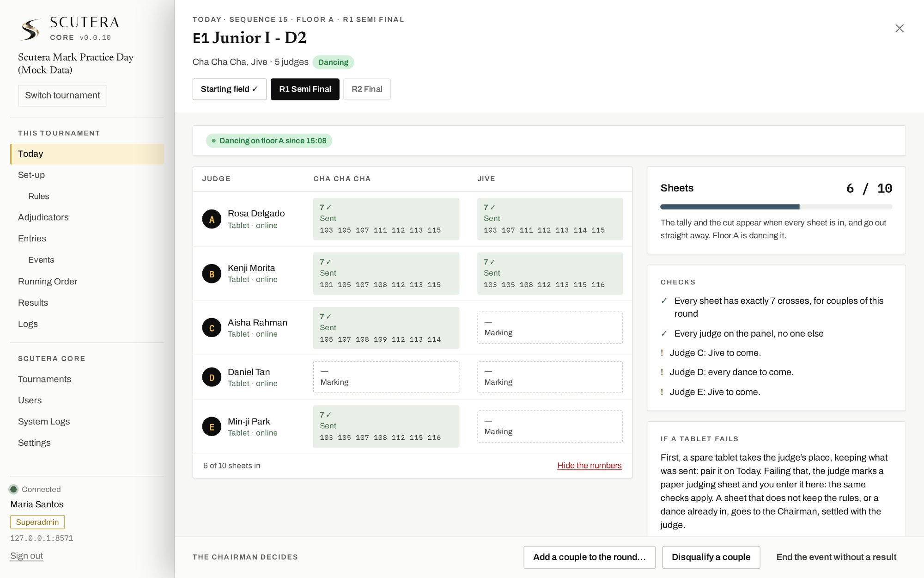Click judge C badge for Aisha Rahman
The image size is (924, 578).
[212, 328]
